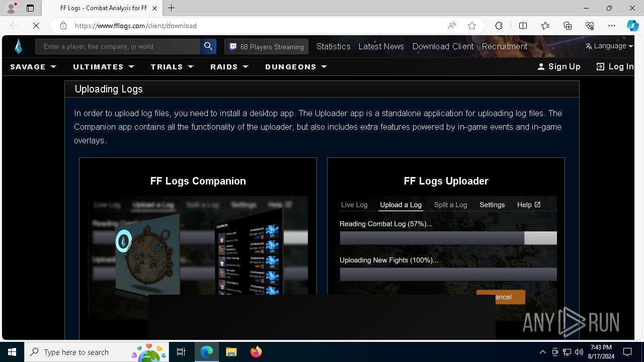Click the Sign Up link
Image resolution: width=644 pixels, height=362 pixels.
click(x=559, y=66)
